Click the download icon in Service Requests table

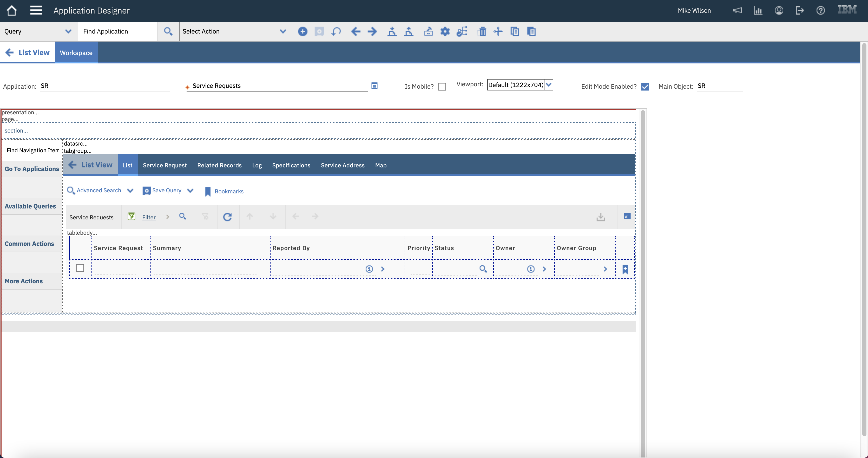click(x=601, y=217)
